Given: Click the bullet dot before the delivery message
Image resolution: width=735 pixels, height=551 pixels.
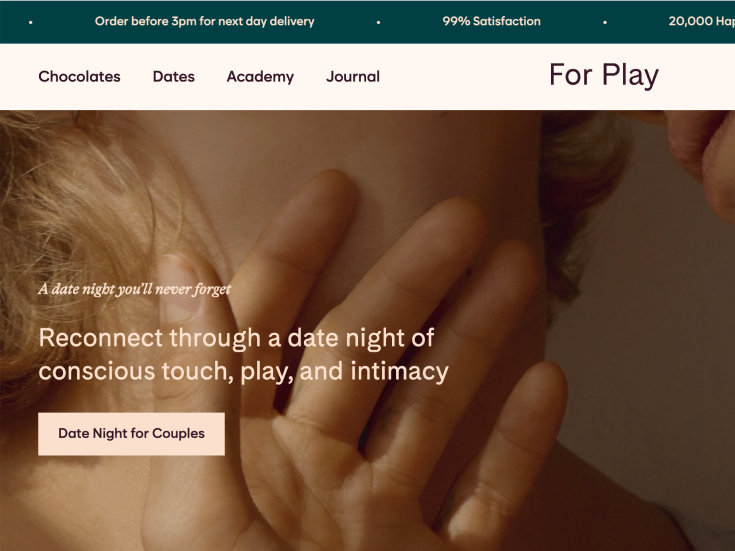Looking at the screenshot, I should (x=30, y=22).
